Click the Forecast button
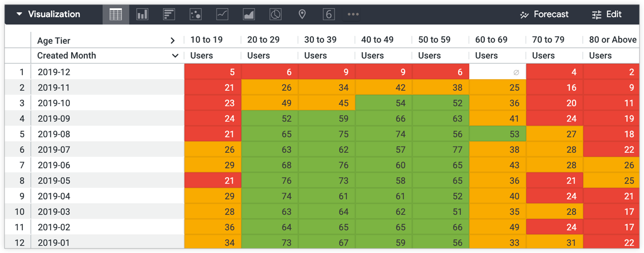This screenshot has width=644, height=253. (x=544, y=15)
